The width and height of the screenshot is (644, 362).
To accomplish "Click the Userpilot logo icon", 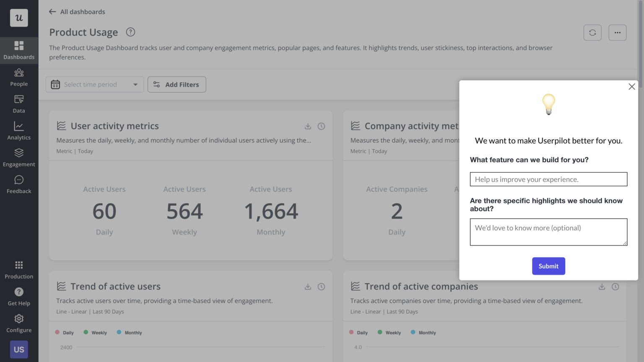I will pyautogui.click(x=19, y=18).
